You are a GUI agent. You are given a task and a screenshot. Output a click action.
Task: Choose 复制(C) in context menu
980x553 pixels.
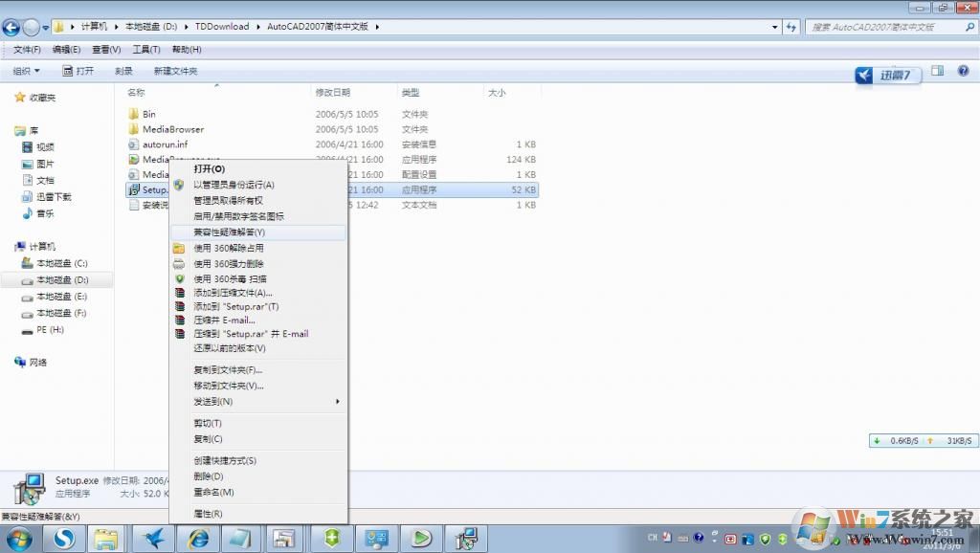coord(257,439)
